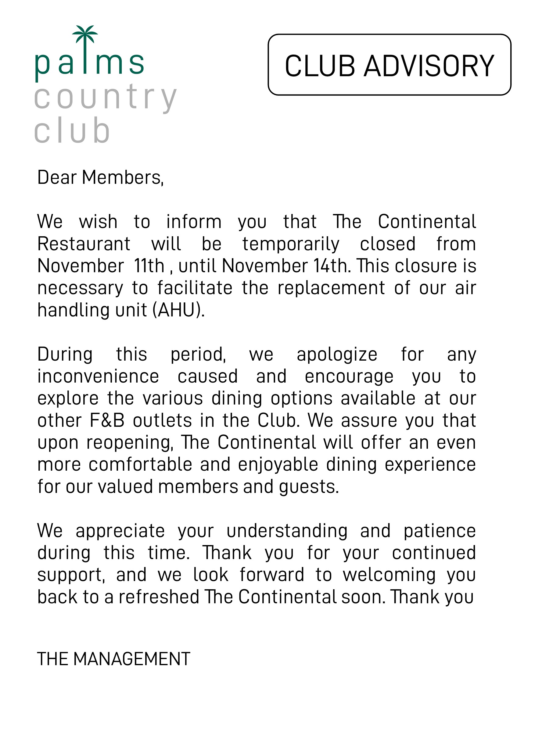Click the 'F&B' text
The image size is (535, 756).
tap(107, 421)
